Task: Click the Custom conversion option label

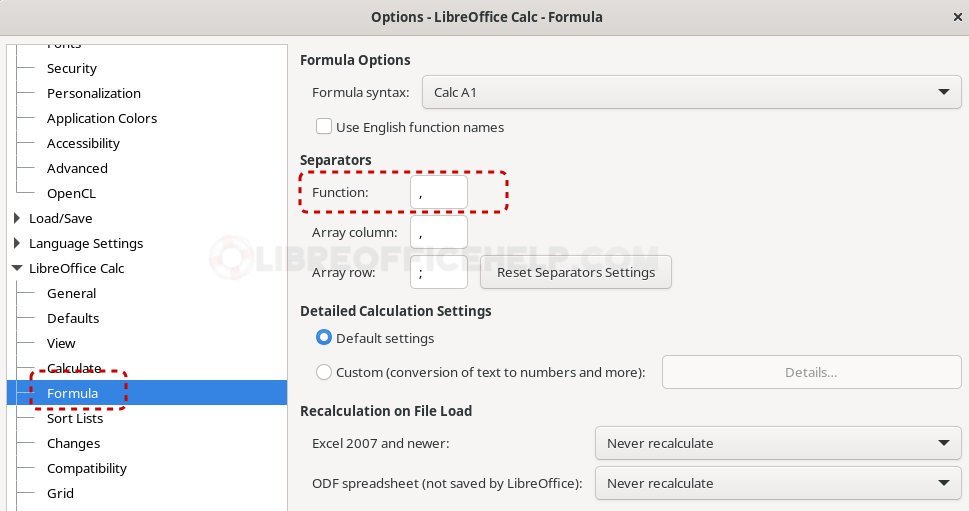Action: [491, 372]
